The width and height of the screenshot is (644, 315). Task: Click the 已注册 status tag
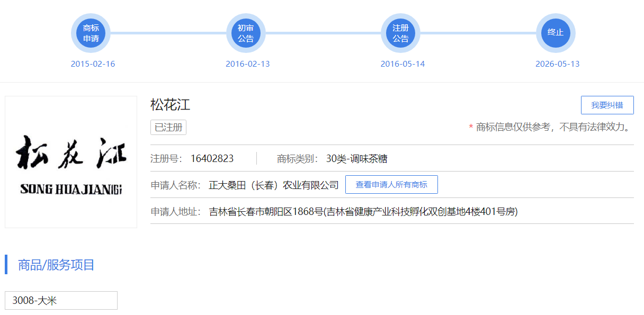click(x=168, y=128)
